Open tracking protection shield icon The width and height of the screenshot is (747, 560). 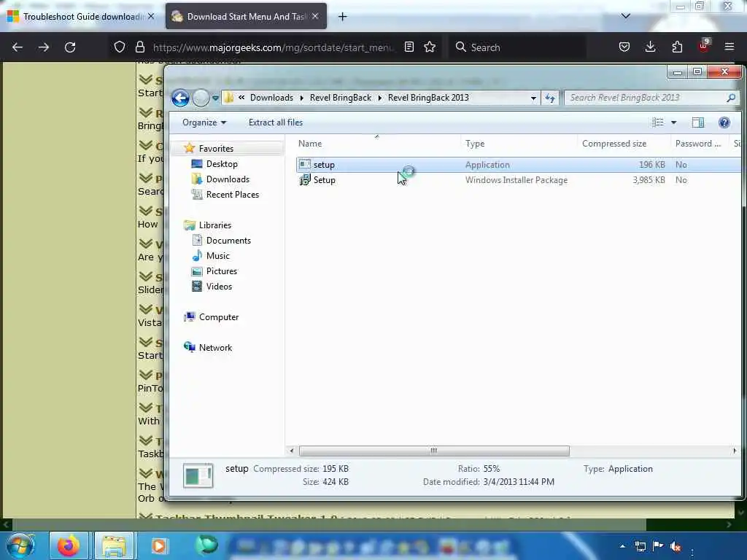coord(120,47)
